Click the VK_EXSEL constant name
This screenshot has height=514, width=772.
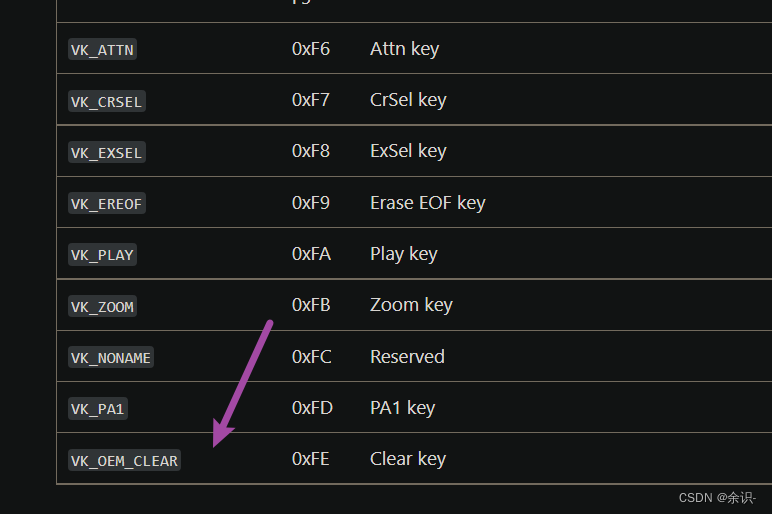107,153
